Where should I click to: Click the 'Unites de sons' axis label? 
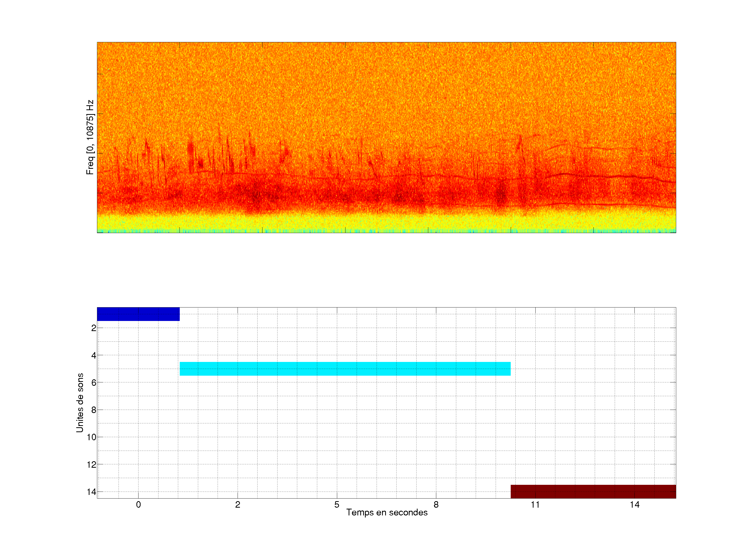[x=80, y=403]
